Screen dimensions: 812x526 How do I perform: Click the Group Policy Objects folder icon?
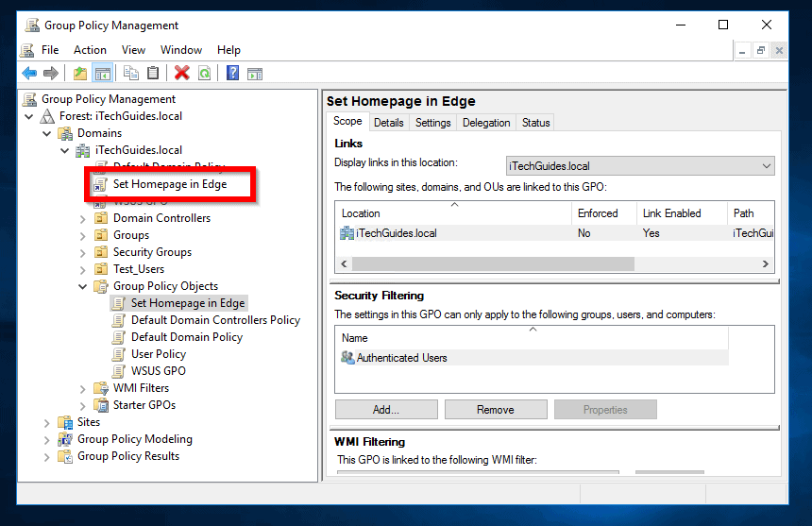[101, 286]
